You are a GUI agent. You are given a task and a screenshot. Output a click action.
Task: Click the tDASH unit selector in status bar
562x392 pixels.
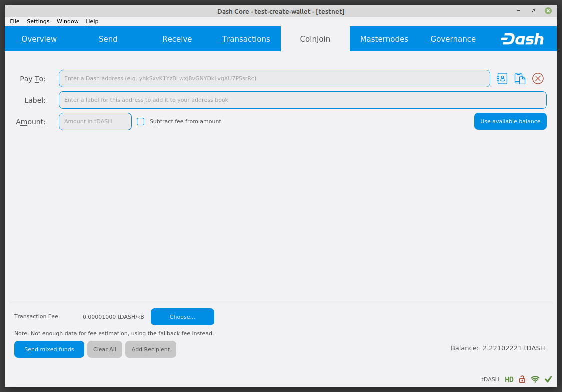[x=490, y=379]
